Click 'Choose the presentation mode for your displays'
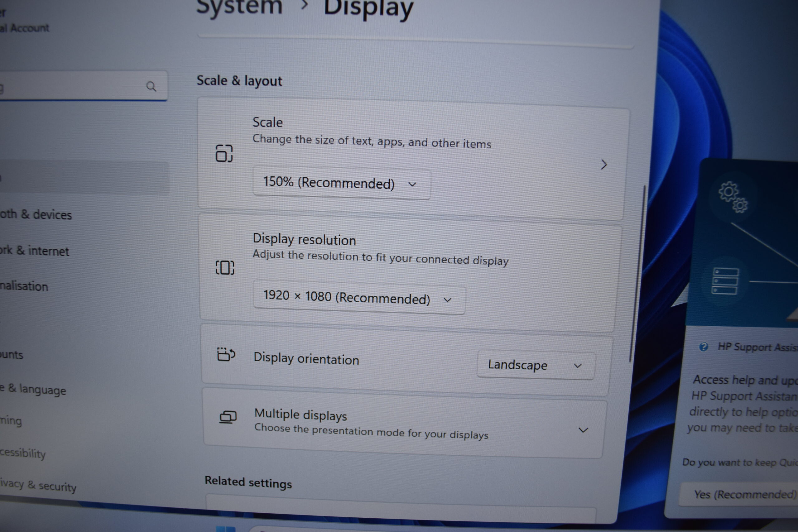Image resolution: width=798 pixels, height=532 pixels. [371, 431]
